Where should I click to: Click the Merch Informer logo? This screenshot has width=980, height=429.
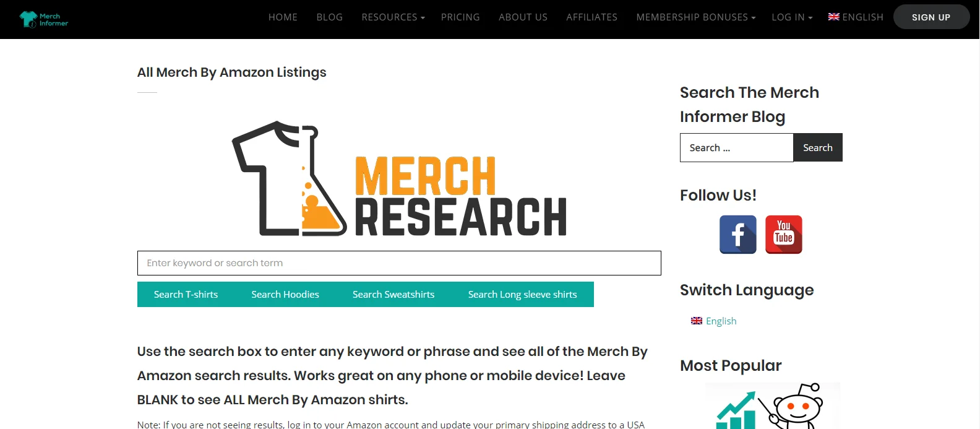pyautogui.click(x=43, y=17)
